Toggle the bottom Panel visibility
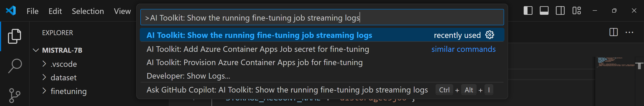Screen dimensions: 644x106 pos(544,11)
